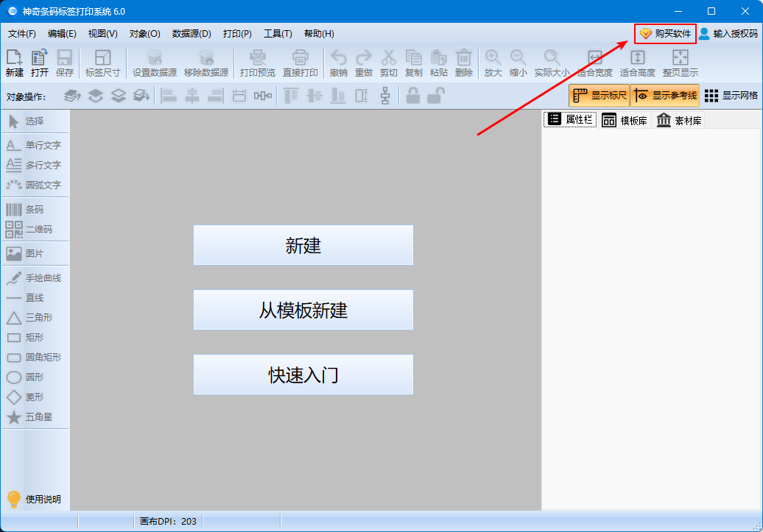Click the closed padlock lock icon

(412, 96)
